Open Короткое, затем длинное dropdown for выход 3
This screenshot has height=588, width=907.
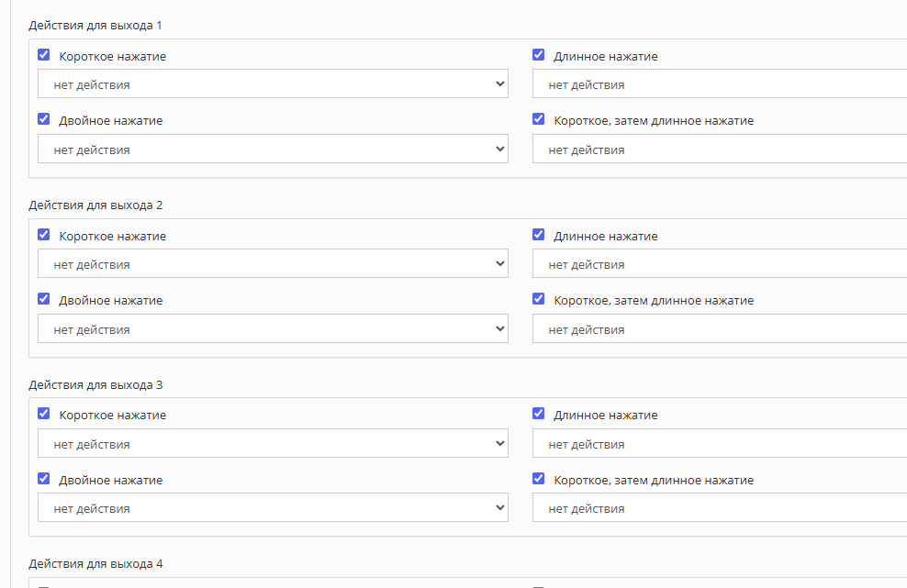coord(720,507)
